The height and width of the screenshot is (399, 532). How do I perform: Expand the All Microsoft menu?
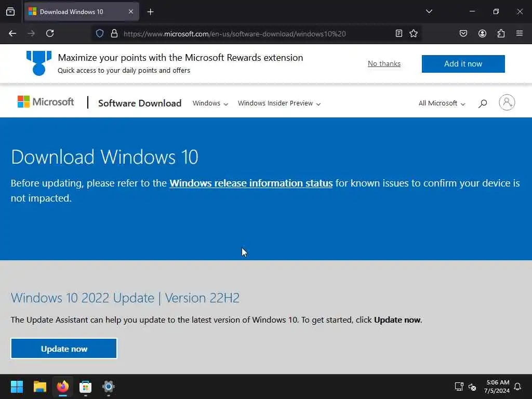tap(442, 103)
